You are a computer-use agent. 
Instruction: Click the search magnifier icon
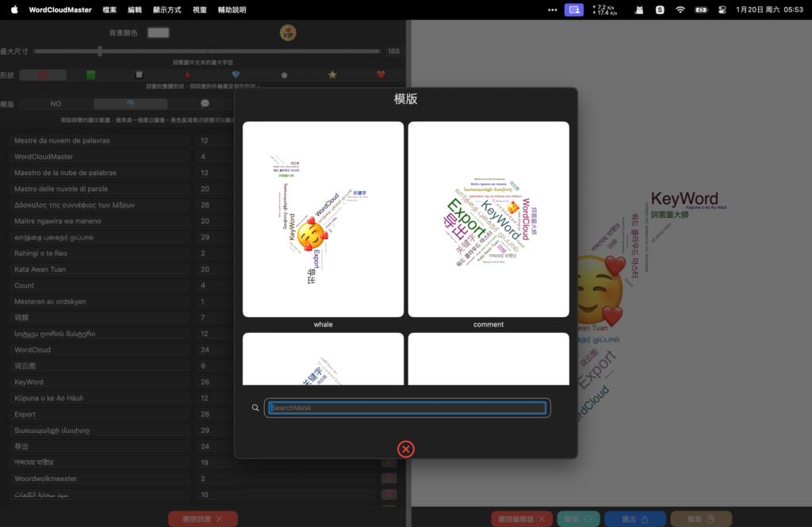(255, 408)
